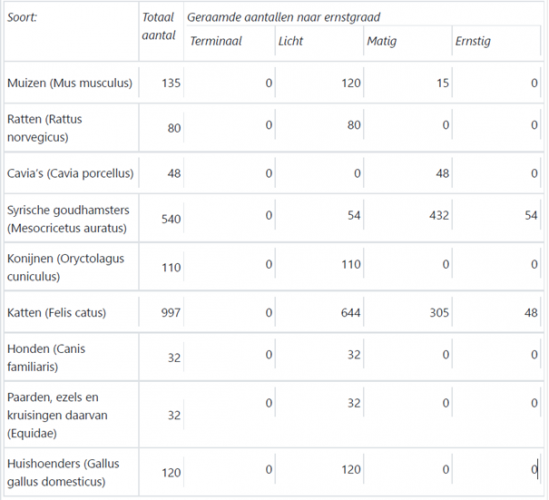Click the Licht value 32 for Honden

(x=354, y=355)
